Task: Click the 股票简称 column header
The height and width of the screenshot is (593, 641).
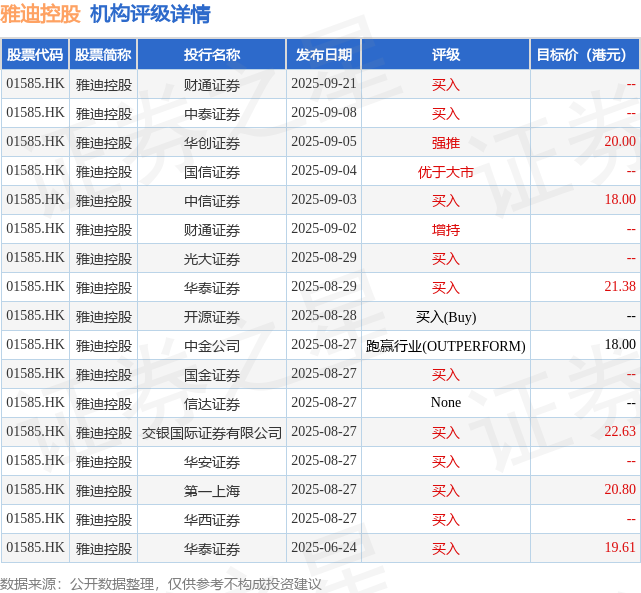Action: pyautogui.click(x=103, y=54)
